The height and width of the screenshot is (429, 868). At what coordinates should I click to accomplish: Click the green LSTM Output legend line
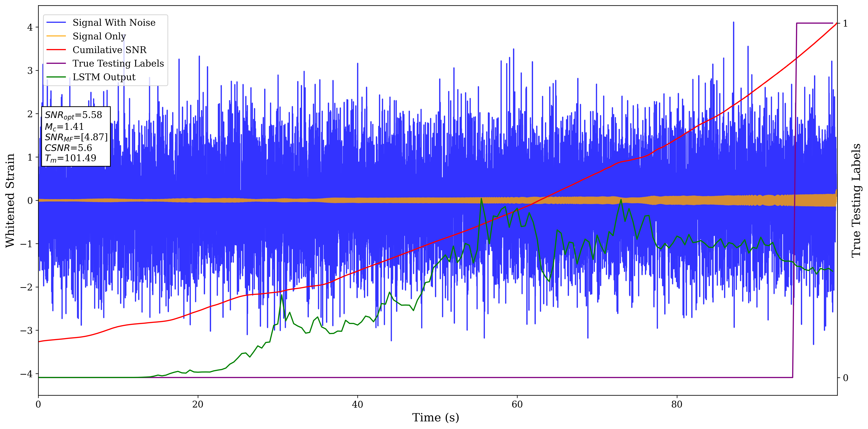pos(56,77)
